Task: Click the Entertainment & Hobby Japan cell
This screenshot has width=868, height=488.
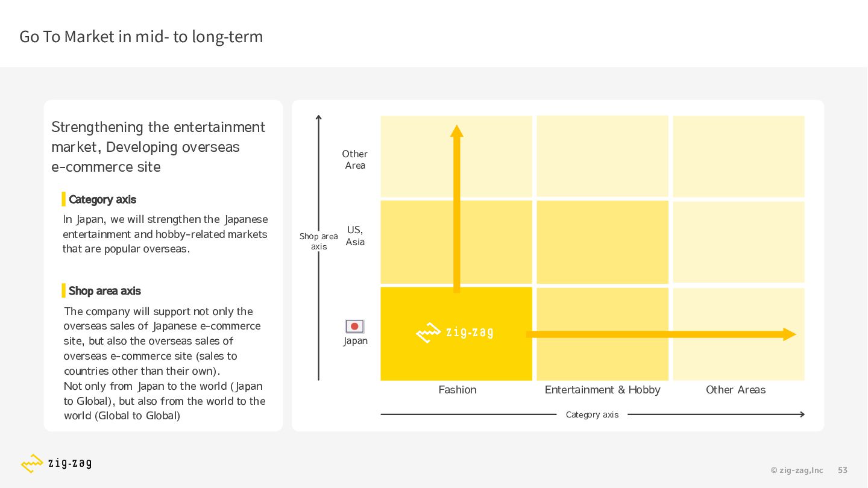Action: tap(603, 334)
